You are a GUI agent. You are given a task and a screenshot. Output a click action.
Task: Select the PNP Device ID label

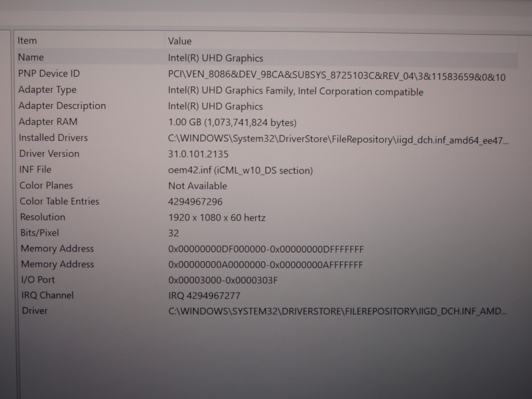pos(49,73)
